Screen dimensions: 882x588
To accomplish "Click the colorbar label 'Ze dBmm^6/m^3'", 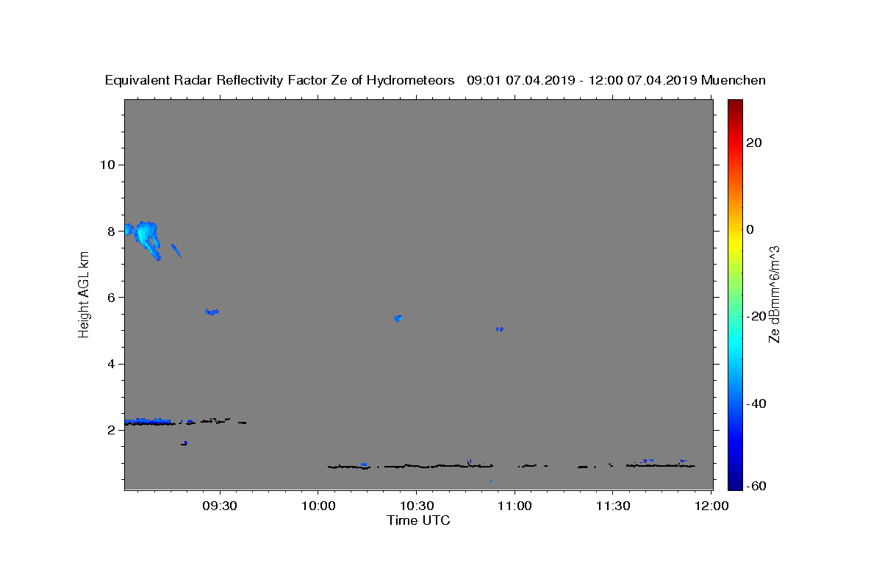I will (774, 294).
